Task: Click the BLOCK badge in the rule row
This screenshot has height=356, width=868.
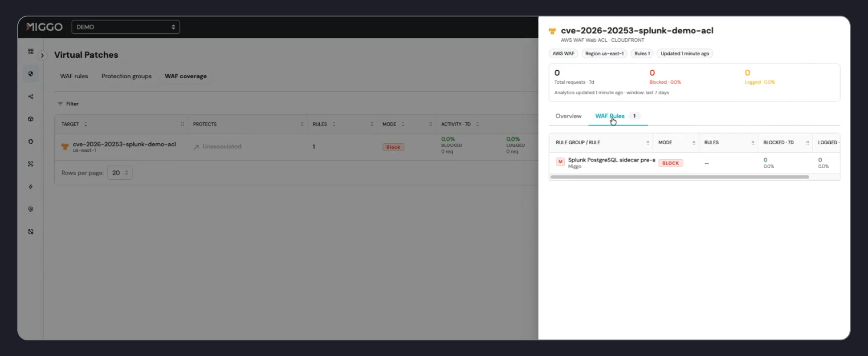Action: click(671, 163)
